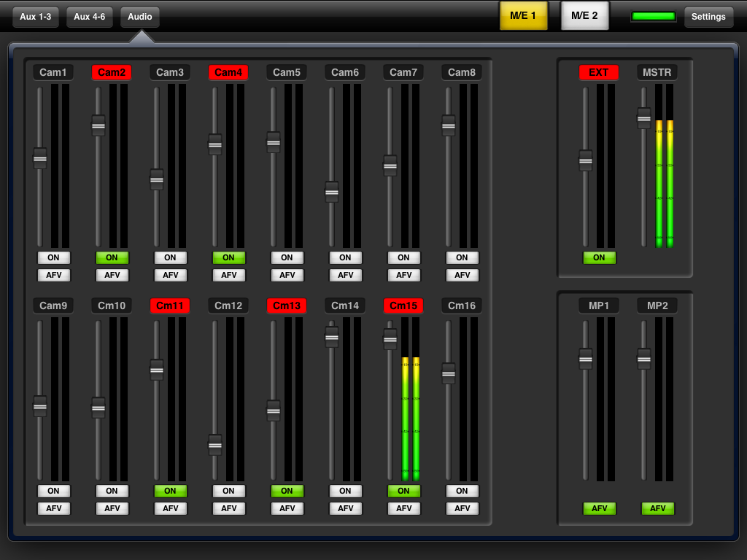Click the Cam2 fader handle
Screen dimensions: 747x560
coord(98,125)
